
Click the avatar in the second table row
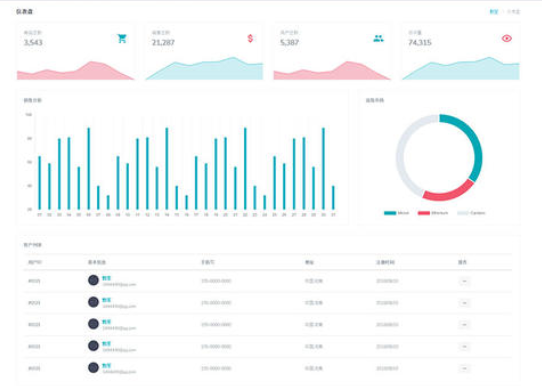(93, 302)
